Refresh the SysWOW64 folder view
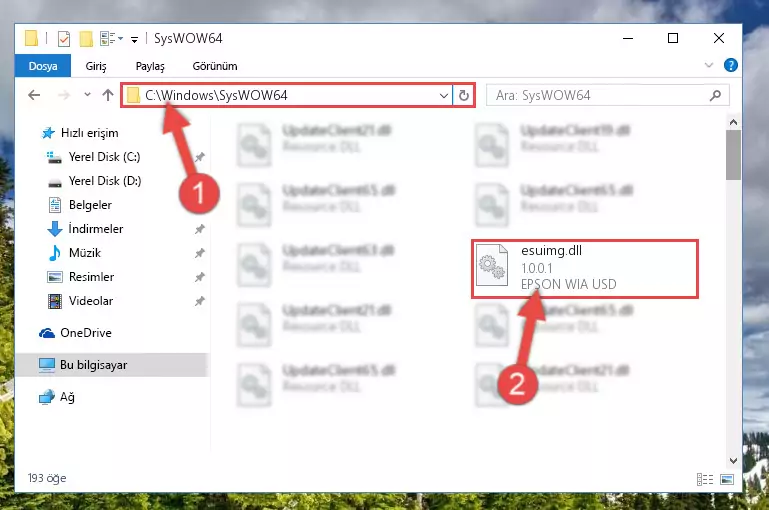This screenshot has height=510, width=769. pyautogui.click(x=463, y=95)
